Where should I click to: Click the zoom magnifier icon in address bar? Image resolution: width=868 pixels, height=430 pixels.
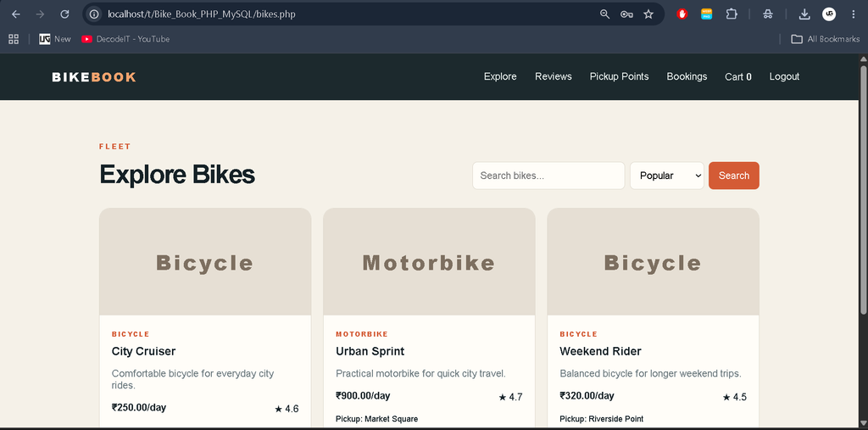click(604, 14)
